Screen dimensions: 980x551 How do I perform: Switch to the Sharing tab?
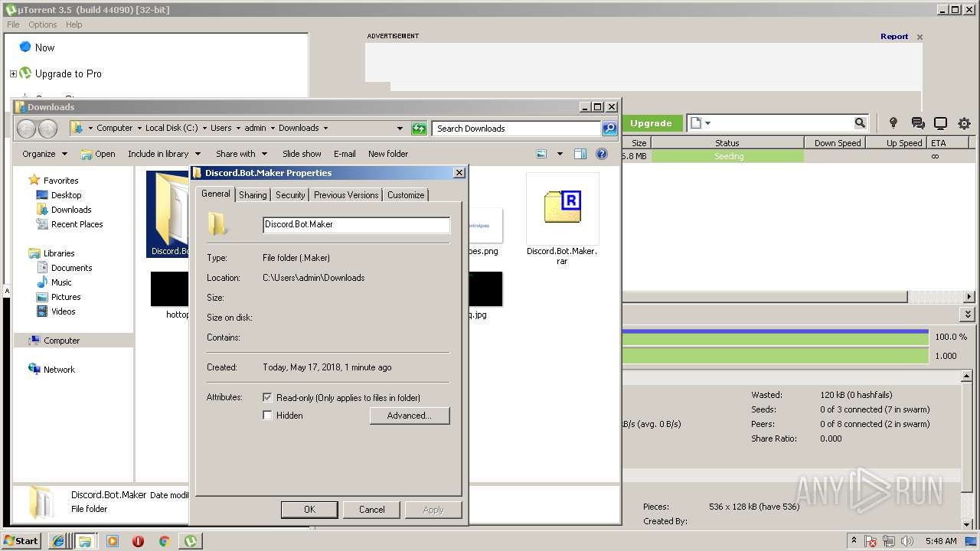pyautogui.click(x=253, y=195)
